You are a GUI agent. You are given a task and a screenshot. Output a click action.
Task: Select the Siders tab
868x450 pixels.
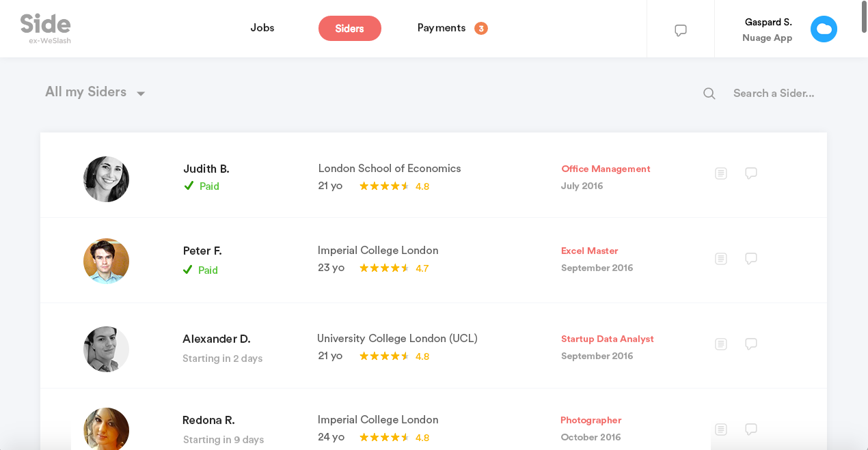349,29
